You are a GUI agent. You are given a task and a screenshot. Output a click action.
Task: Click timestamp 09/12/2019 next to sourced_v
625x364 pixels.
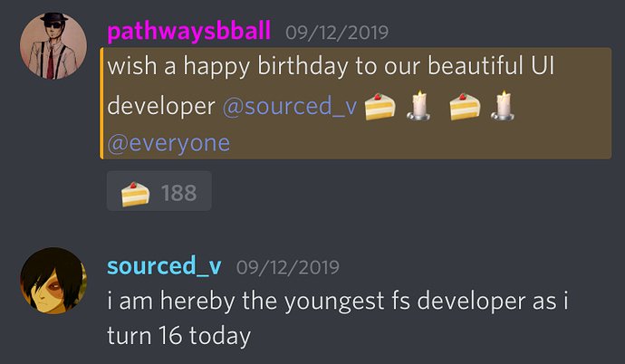(x=288, y=267)
